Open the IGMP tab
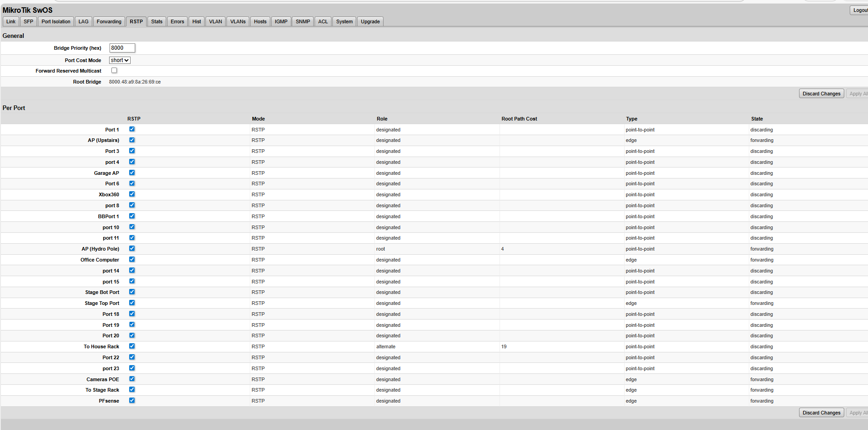 (x=281, y=21)
